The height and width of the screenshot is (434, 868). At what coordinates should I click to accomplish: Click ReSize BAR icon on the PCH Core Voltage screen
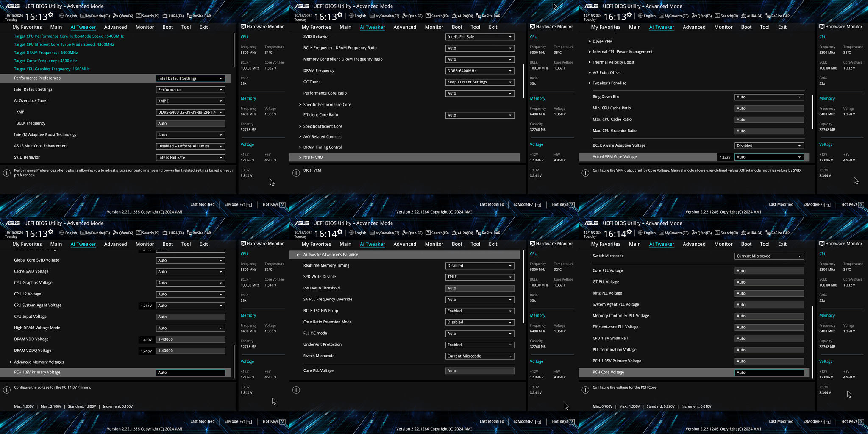[x=768, y=233]
